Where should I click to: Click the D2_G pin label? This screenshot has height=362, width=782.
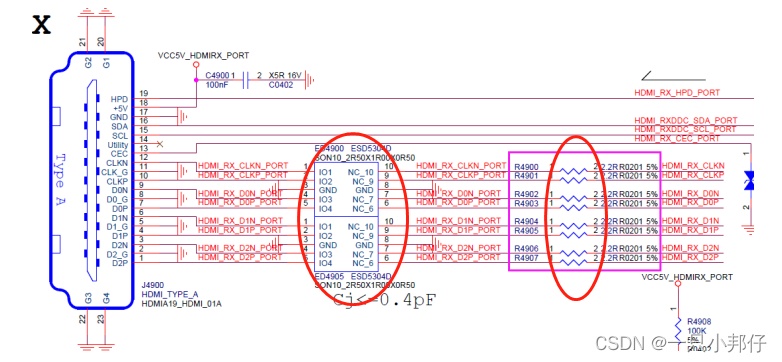pos(118,254)
